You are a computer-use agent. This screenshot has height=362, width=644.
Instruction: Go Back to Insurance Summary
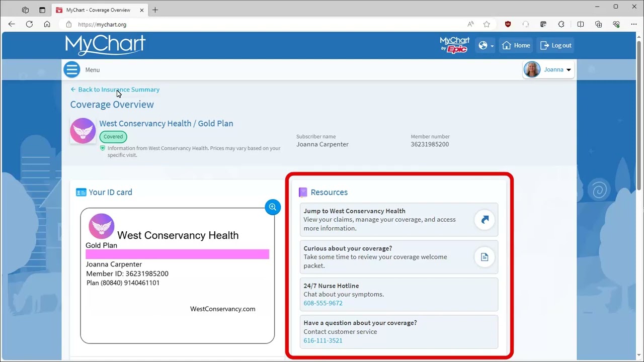point(115,89)
